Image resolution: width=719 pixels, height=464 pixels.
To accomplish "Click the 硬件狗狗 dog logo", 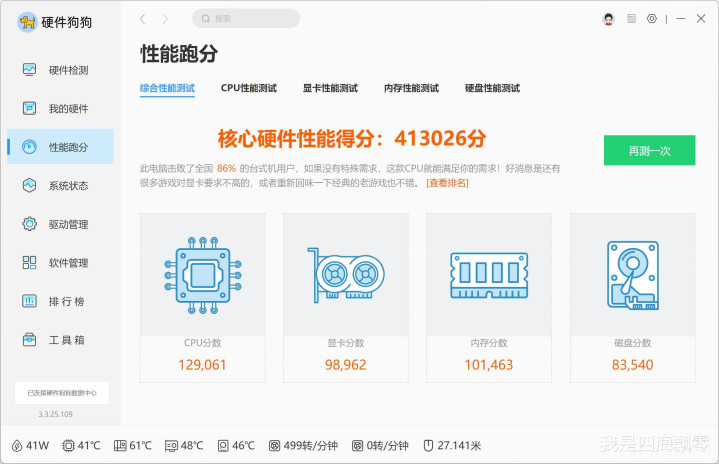I will (x=27, y=22).
